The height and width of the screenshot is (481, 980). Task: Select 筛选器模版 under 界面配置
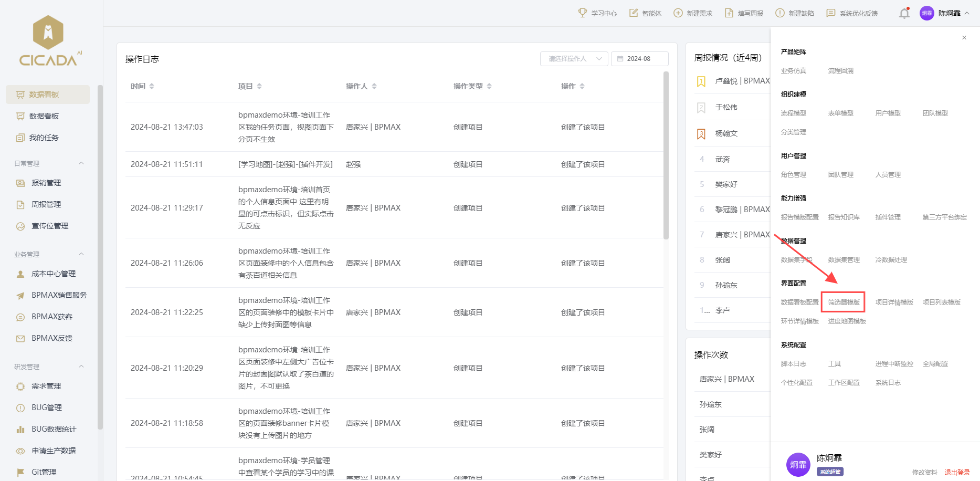click(x=844, y=302)
